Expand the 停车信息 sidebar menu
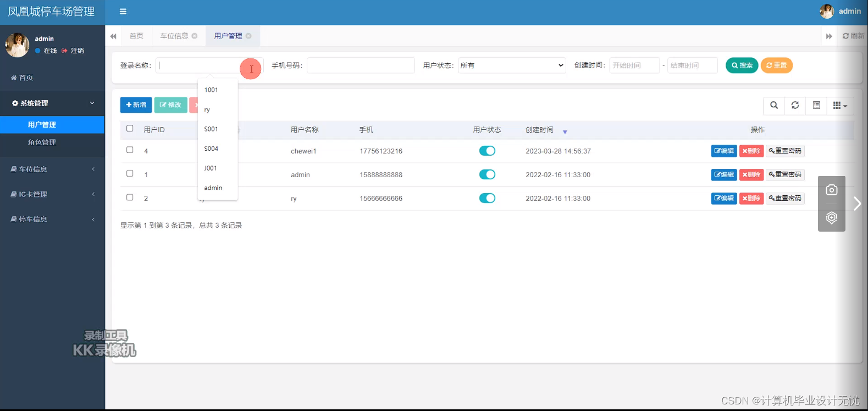Viewport: 868px width, 411px height. click(x=52, y=220)
